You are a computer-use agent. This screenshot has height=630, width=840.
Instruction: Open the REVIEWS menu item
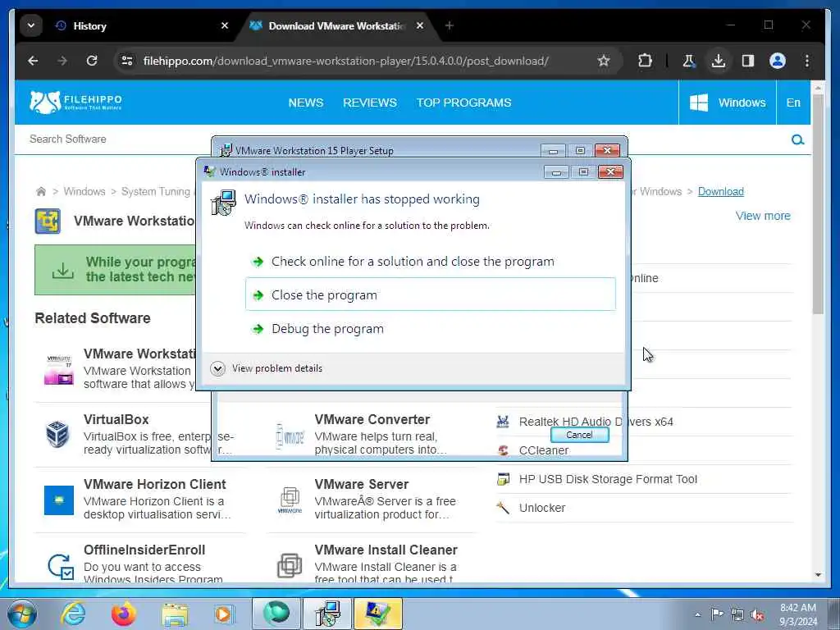pyautogui.click(x=370, y=103)
